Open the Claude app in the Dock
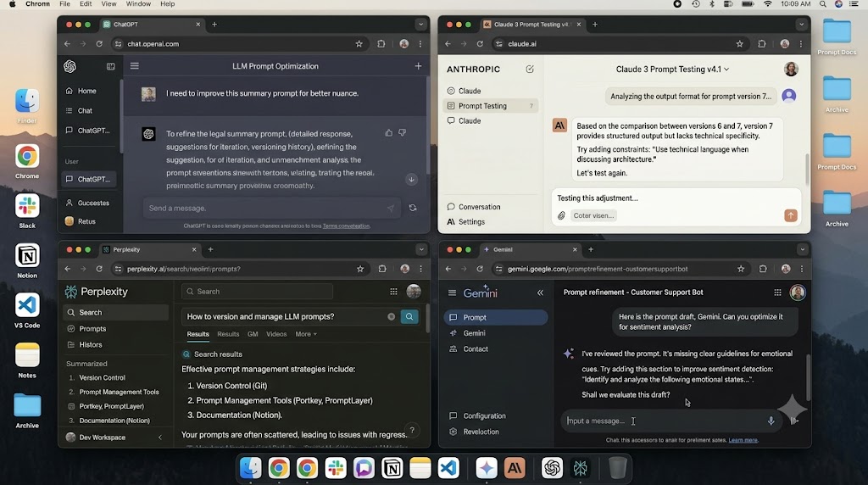This screenshot has height=485, width=868. tap(515, 468)
